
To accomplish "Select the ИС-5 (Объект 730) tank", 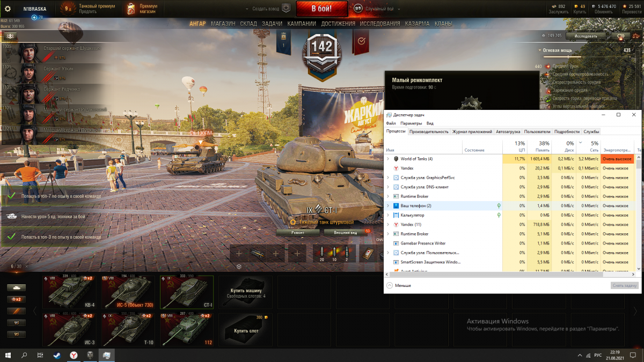I will coord(128,292).
